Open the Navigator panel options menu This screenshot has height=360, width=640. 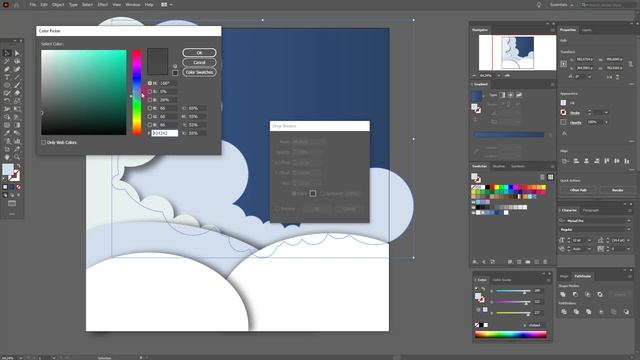552,30
